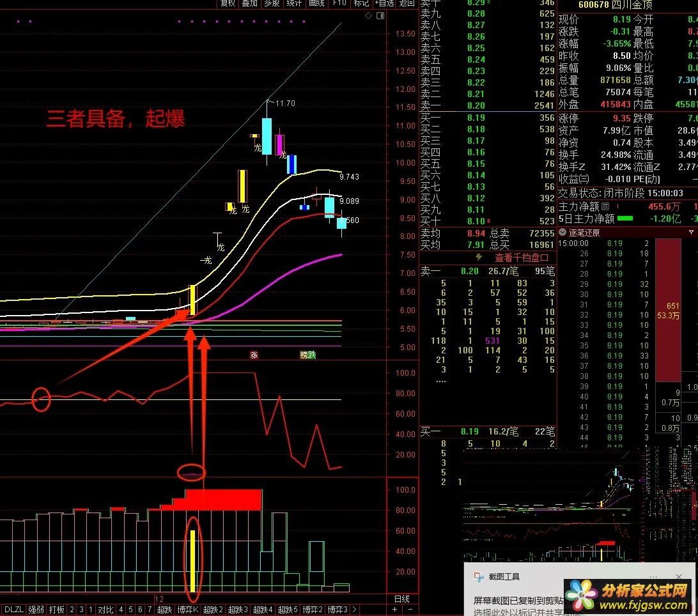Click the 交易状态 闭市阶段 status line

pos(621,193)
